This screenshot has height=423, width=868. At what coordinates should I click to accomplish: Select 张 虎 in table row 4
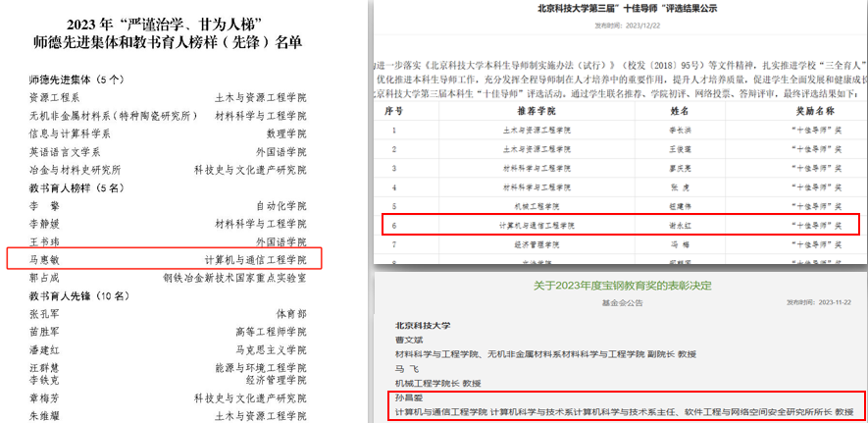click(x=680, y=187)
